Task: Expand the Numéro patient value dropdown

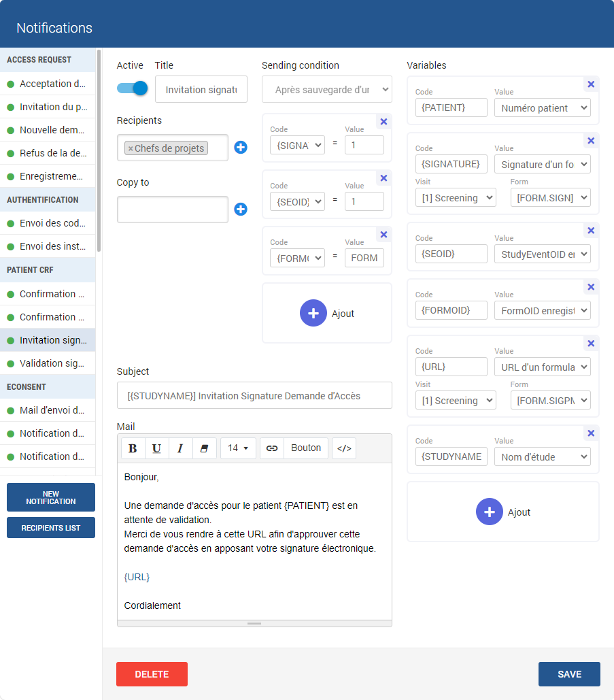Action: [x=542, y=107]
